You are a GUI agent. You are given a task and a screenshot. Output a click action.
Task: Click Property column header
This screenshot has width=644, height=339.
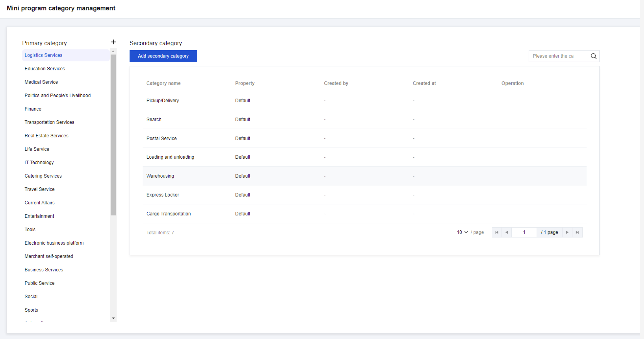pos(245,83)
